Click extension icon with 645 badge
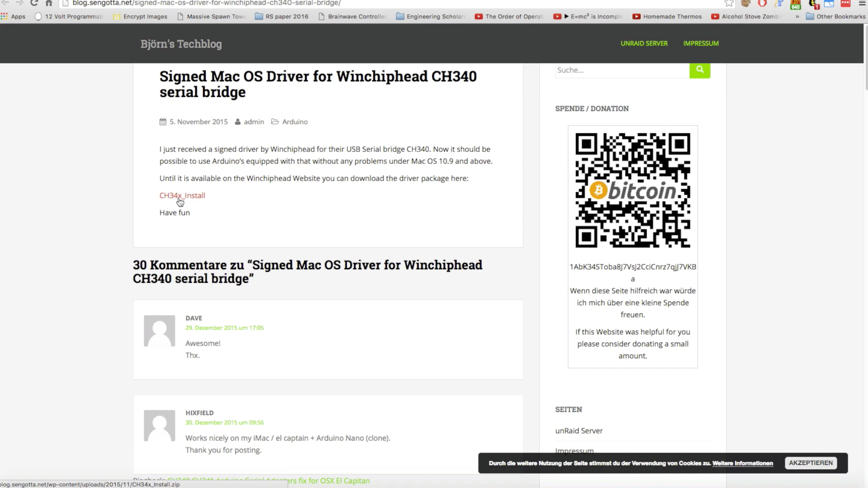 pyautogui.click(x=796, y=5)
